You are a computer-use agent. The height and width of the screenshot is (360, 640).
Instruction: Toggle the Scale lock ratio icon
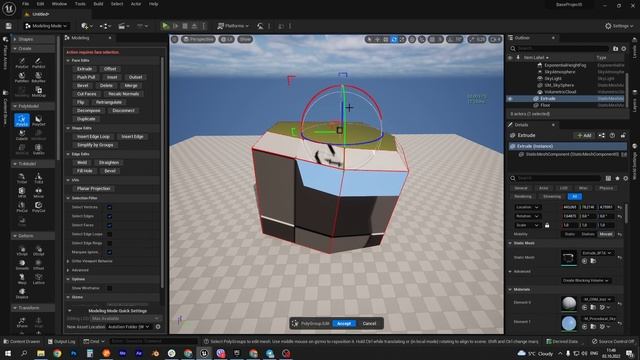point(547,225)
